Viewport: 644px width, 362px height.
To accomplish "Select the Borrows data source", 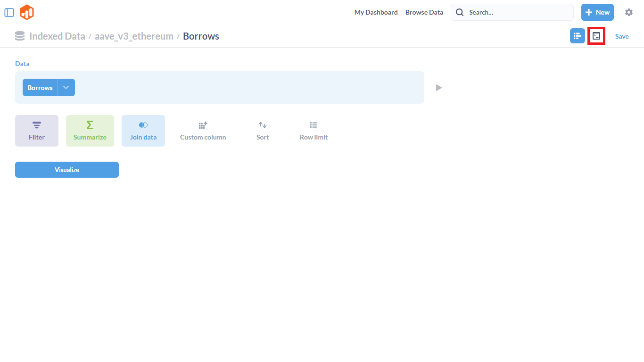I will coord(40,88).
